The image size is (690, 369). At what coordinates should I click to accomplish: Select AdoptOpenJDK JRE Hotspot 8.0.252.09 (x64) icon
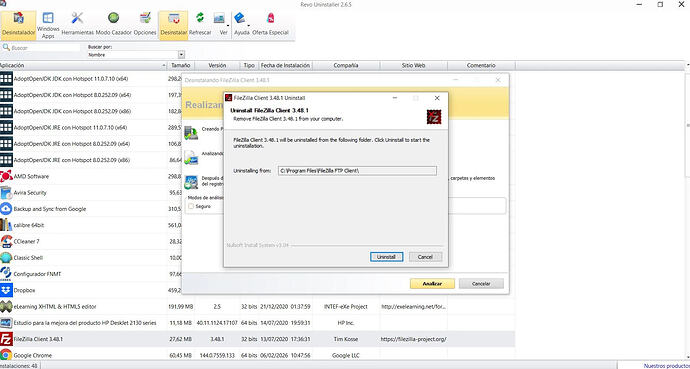pos(6,144)
